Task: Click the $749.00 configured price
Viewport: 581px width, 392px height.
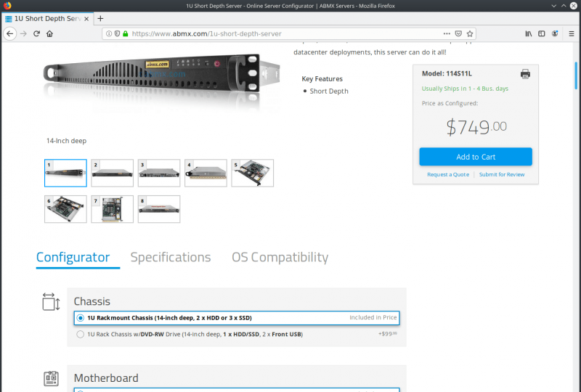Action: click(476, 127)
